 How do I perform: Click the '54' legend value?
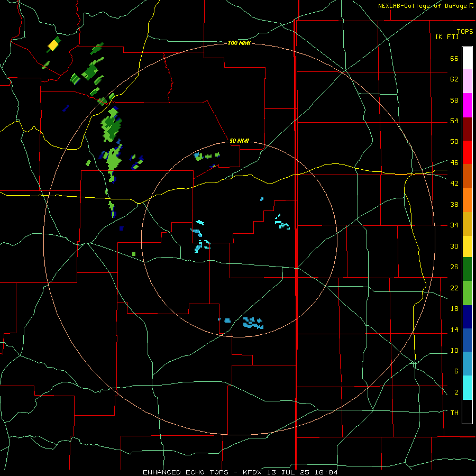(454, 121)
